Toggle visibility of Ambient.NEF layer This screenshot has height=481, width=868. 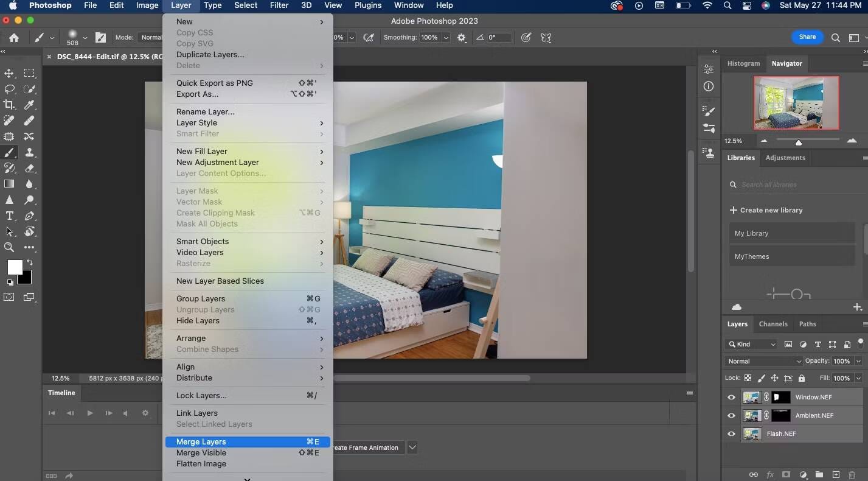(x=731, y=416)
